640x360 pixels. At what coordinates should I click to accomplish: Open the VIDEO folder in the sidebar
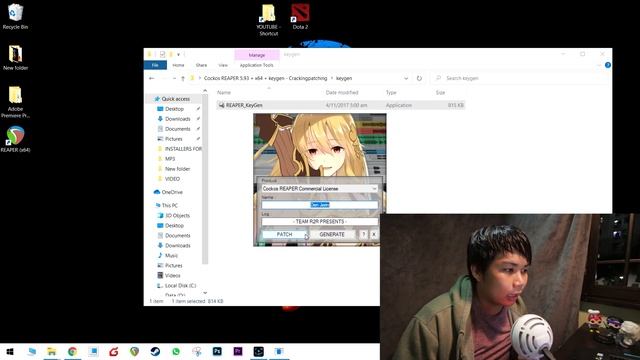click(172, 179)
